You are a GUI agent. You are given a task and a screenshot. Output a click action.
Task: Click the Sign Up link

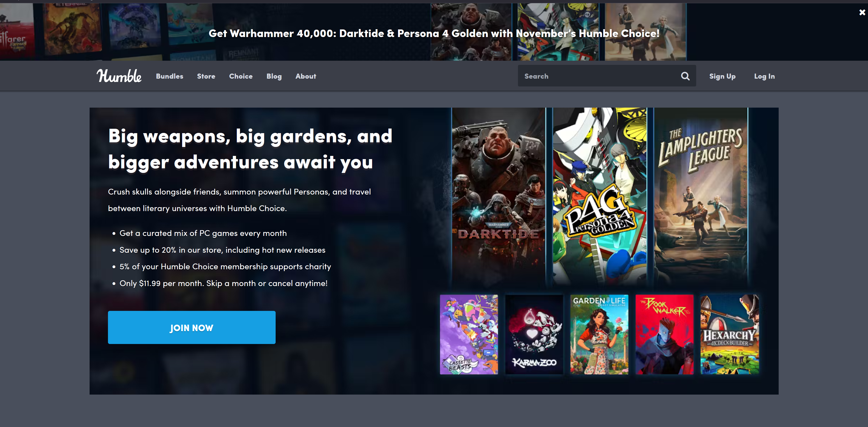(x=722, y=76)
